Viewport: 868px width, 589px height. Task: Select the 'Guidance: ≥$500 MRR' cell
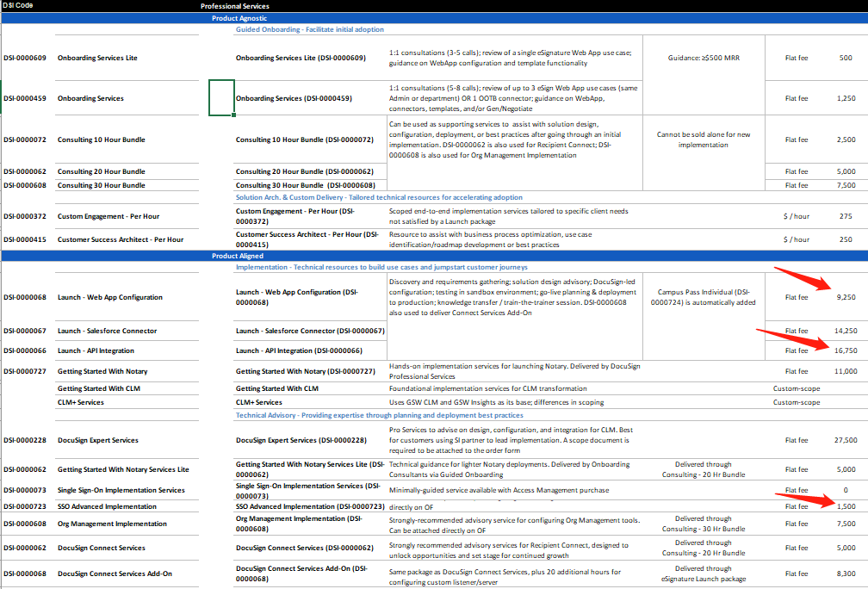click(x=704, y=58)
